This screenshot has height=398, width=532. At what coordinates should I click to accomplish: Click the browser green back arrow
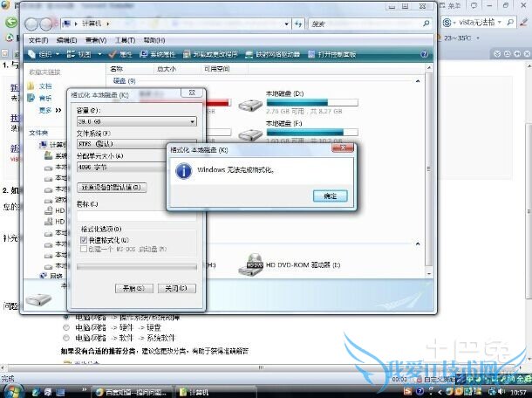(11, 23)
